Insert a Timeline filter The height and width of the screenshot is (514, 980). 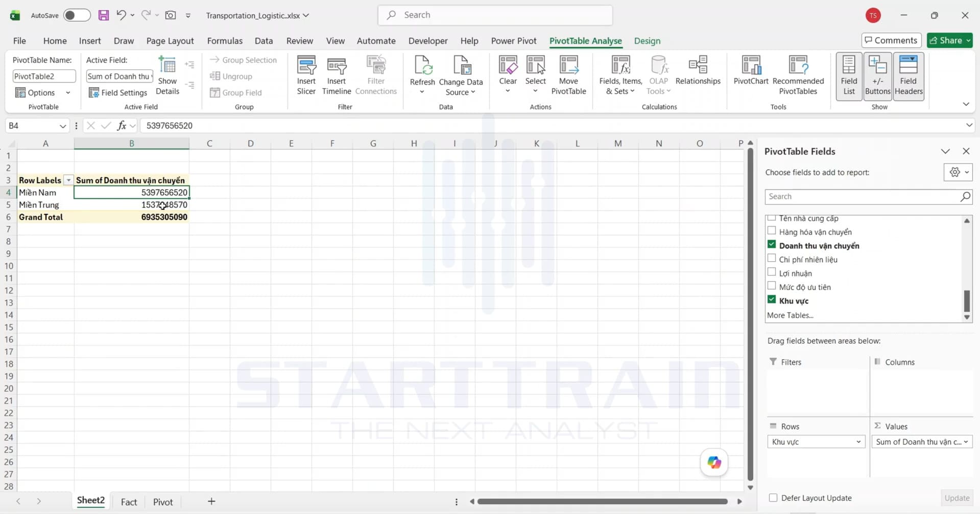[337, 76]
